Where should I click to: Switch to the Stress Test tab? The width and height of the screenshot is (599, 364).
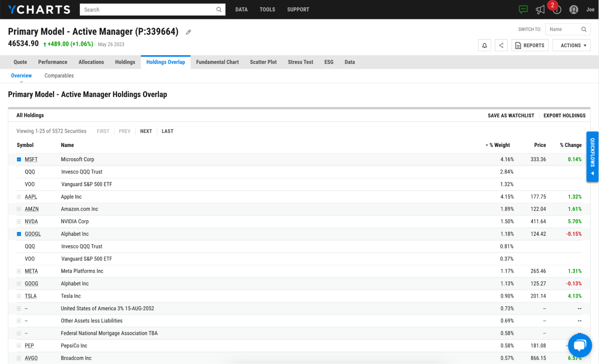(x=301, y=62)
